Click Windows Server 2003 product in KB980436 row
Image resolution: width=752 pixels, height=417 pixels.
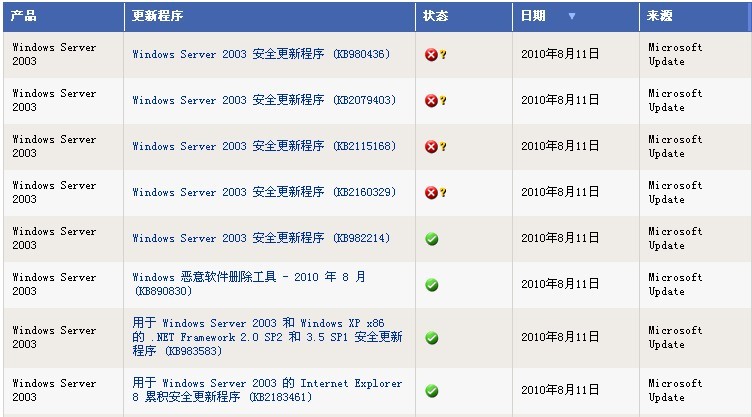(54, 54)
